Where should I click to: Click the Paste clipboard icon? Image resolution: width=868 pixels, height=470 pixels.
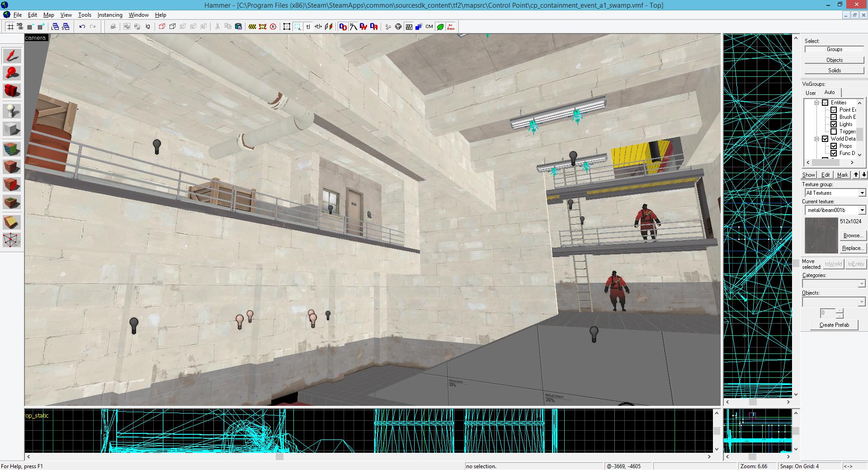[x=238, y=27]
